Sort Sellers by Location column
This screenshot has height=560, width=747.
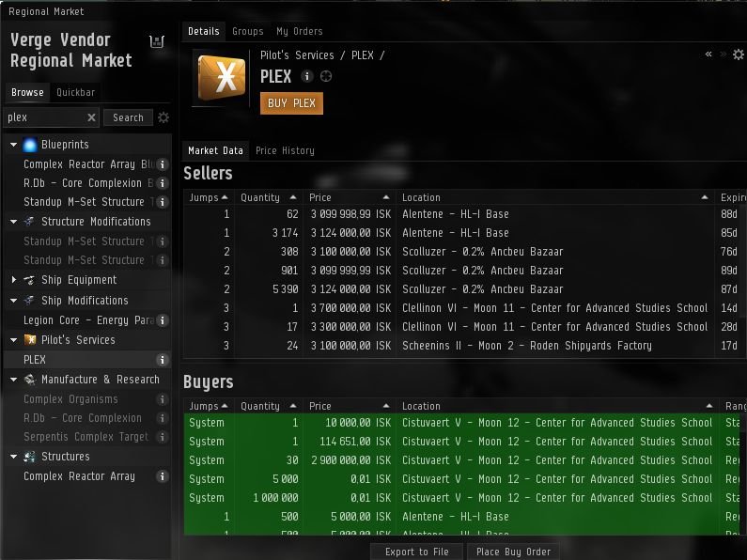click(555, 197)
